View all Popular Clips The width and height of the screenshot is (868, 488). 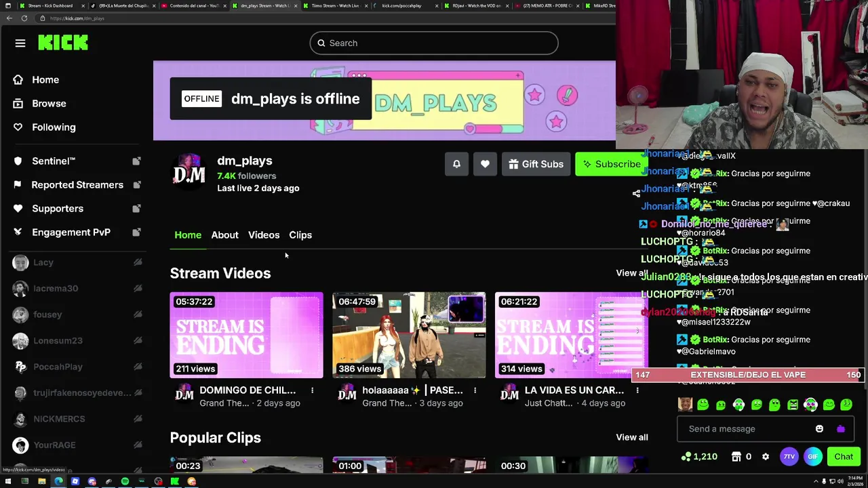click(631, 437)
